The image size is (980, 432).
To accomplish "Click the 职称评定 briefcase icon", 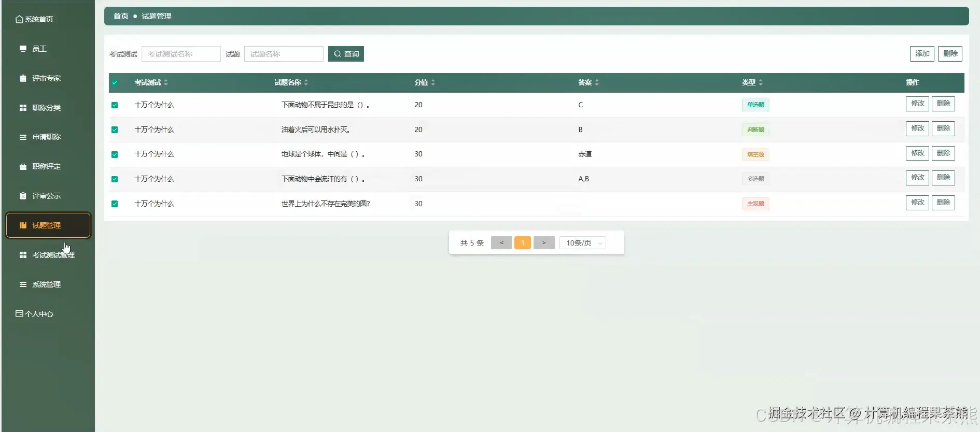I will coord(23,167).
